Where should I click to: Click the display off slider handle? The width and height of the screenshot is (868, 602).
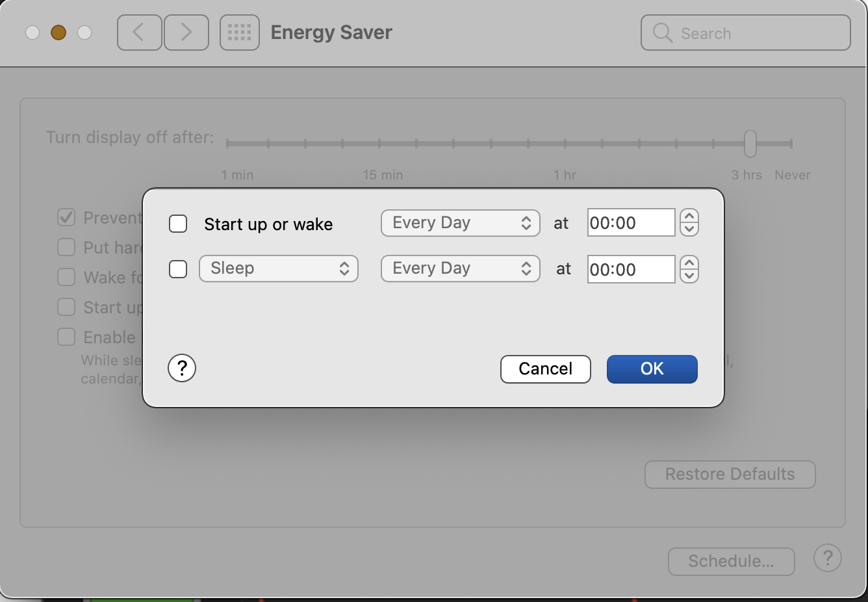[x=750, y=144]
